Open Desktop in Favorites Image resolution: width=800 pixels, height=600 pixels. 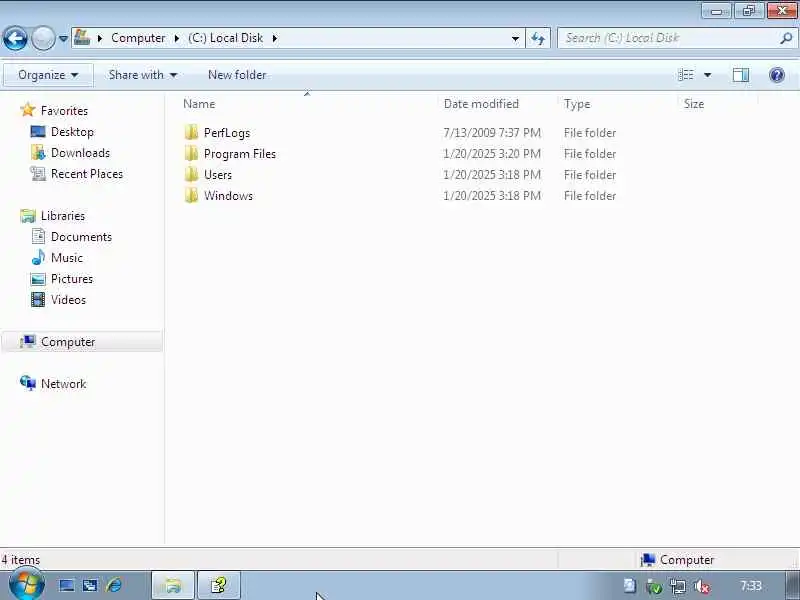click(x=72, y=132)
